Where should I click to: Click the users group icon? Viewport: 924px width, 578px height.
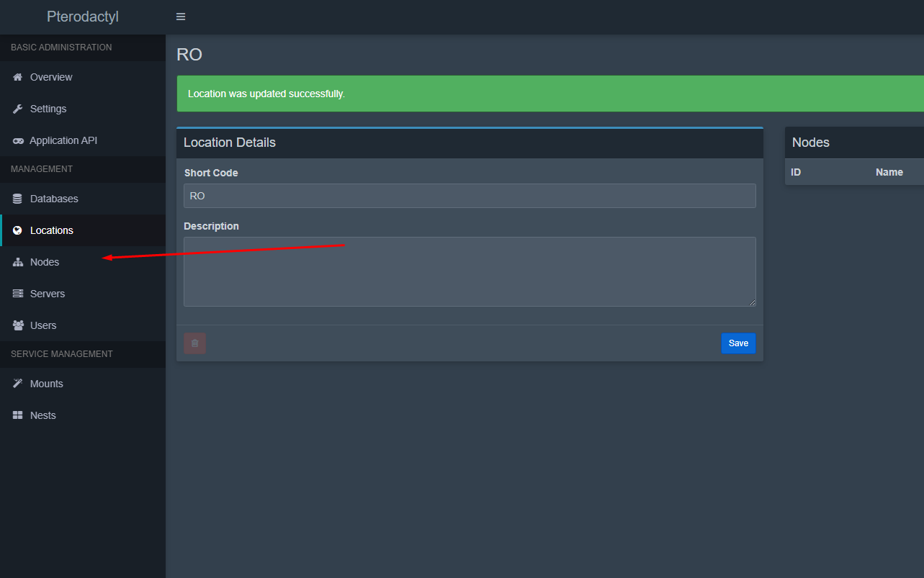pyautogui.click(x=18, y=325)
